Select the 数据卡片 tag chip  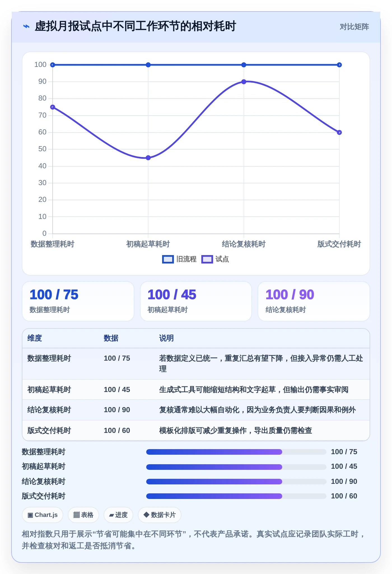pos(159,515)
